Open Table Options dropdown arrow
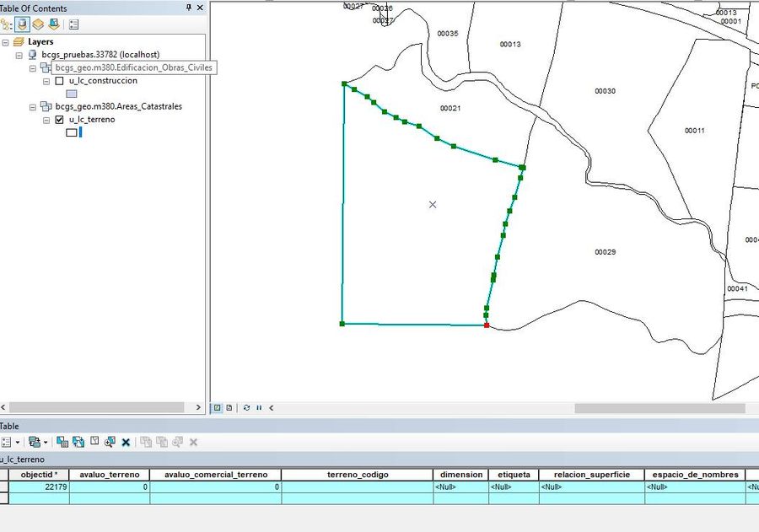The height and width of the screenshot is (532, 759). (x=18, y=442)
